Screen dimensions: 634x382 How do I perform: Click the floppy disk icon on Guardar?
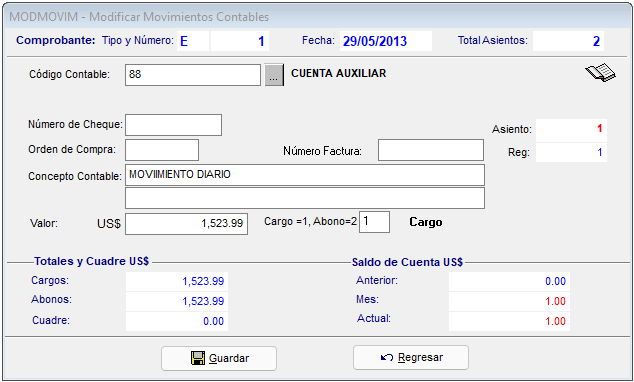198,358
